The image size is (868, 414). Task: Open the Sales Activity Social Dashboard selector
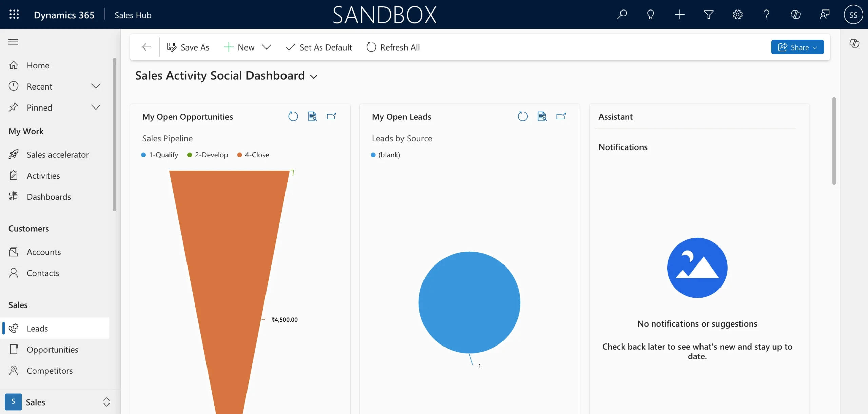[x=226, y=75]
